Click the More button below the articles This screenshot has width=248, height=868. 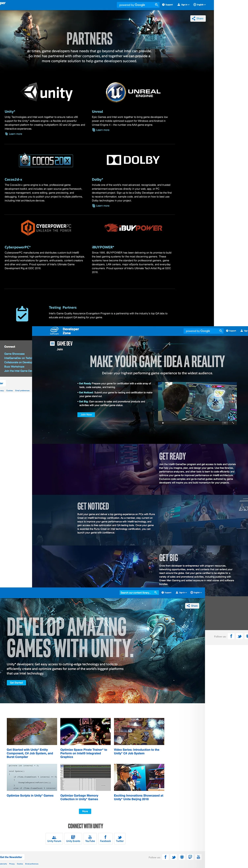(x=85, y=811)
